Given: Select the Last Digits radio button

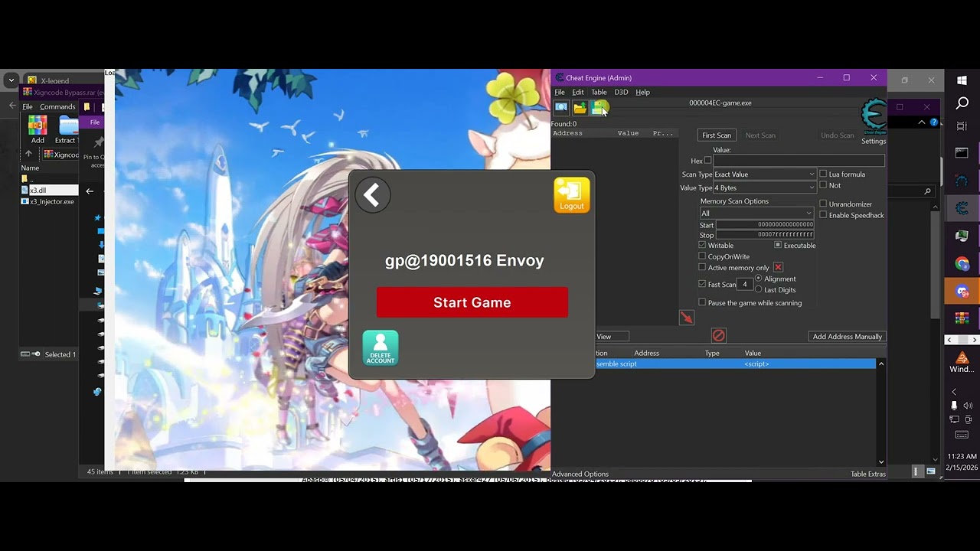Looking at the screenshot, I should [759, 290].
